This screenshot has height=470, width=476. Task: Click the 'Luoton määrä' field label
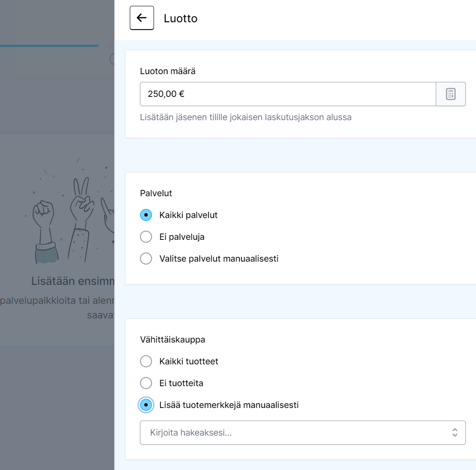(168, 71)
